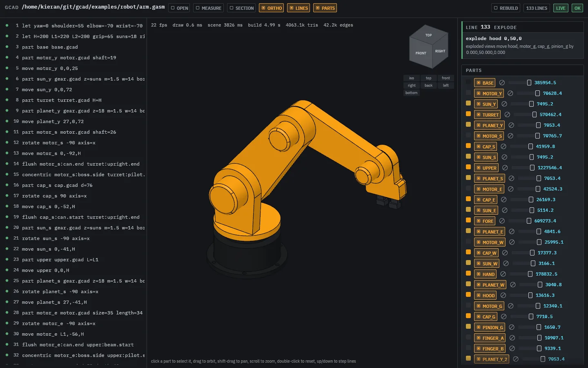This screenshot has height=368, width=588.
Task: Click the circle-slash icon next to HOOD
Action: tap(503, 295)
